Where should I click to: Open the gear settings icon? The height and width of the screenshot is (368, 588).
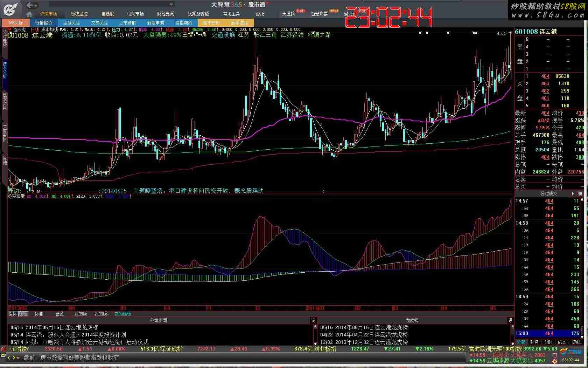[x=555, y=361]
